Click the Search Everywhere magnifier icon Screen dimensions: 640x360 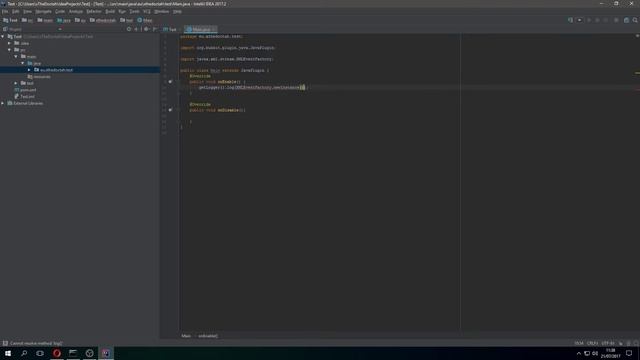pos(635,20)
